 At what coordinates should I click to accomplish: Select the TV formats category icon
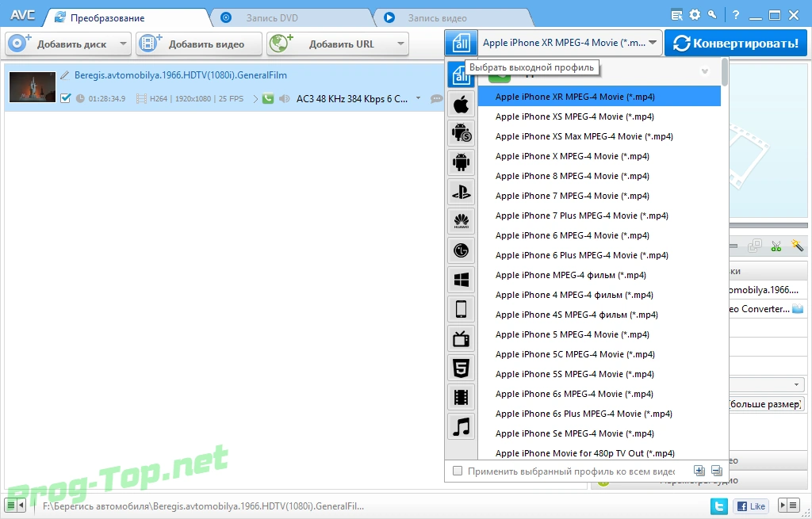(x=461, y=339)
